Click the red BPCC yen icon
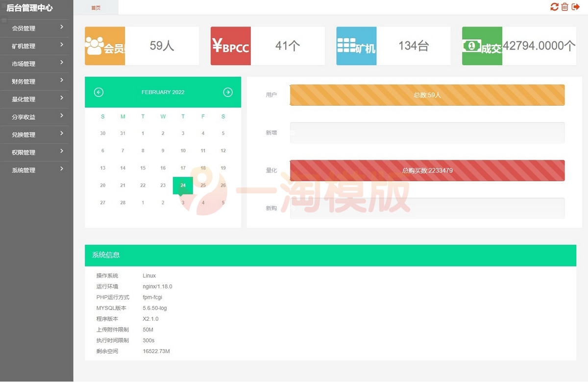Image resolution: width=588 pixels, height=382 pixels. pos(231,46)
